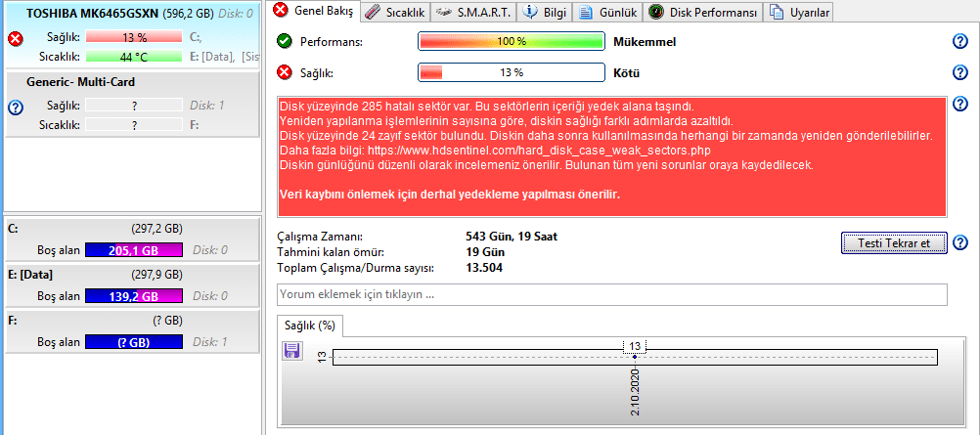Select the Sağlık (%) graph tab
980x435 pixels.
point(310,326)
